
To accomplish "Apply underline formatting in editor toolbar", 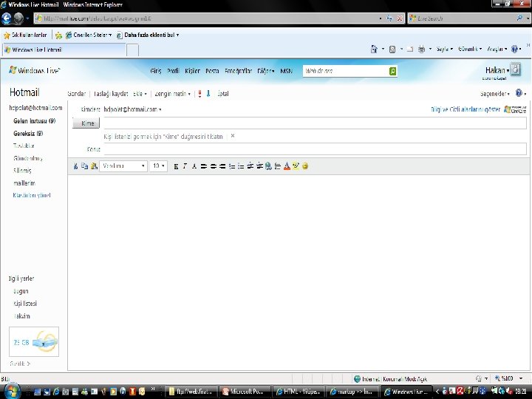I will coord(194,166).
